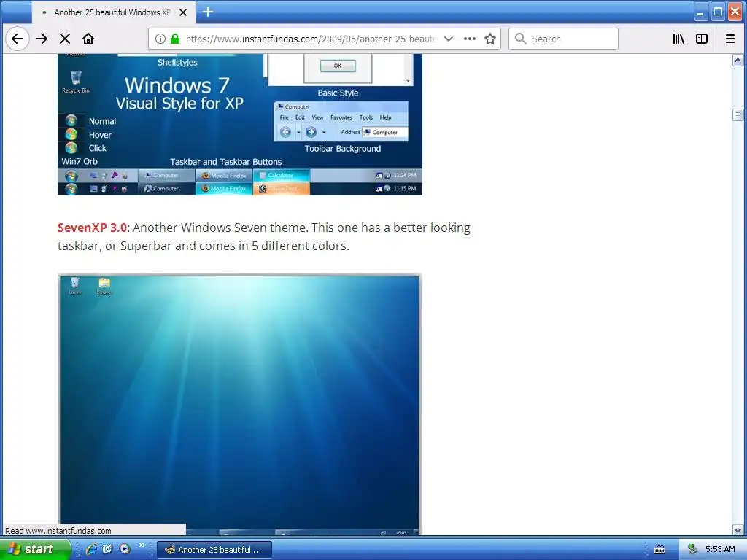Expand the address bar history dropdown
The width and height of the screenshot is (747, 560).
[449, 39]
